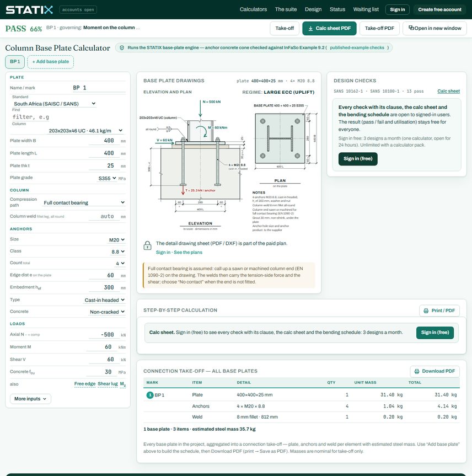
Task: Click Sign in link under drawings
Action: [x=163, y=252]
